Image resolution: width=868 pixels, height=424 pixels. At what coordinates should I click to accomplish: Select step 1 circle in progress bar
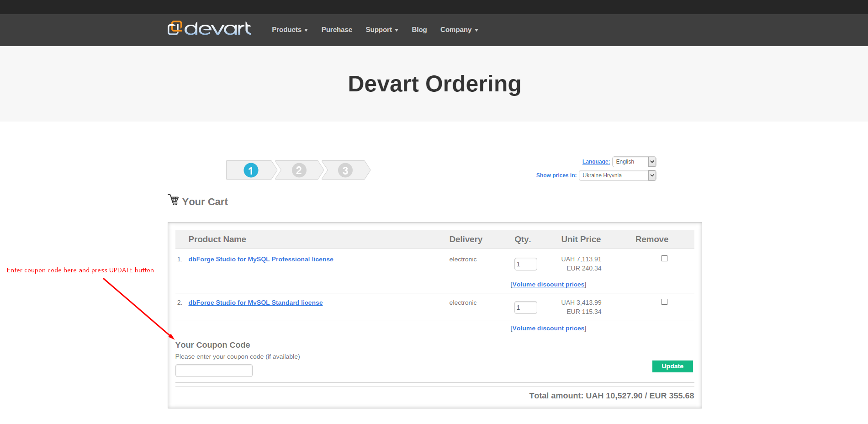(251, 170)
